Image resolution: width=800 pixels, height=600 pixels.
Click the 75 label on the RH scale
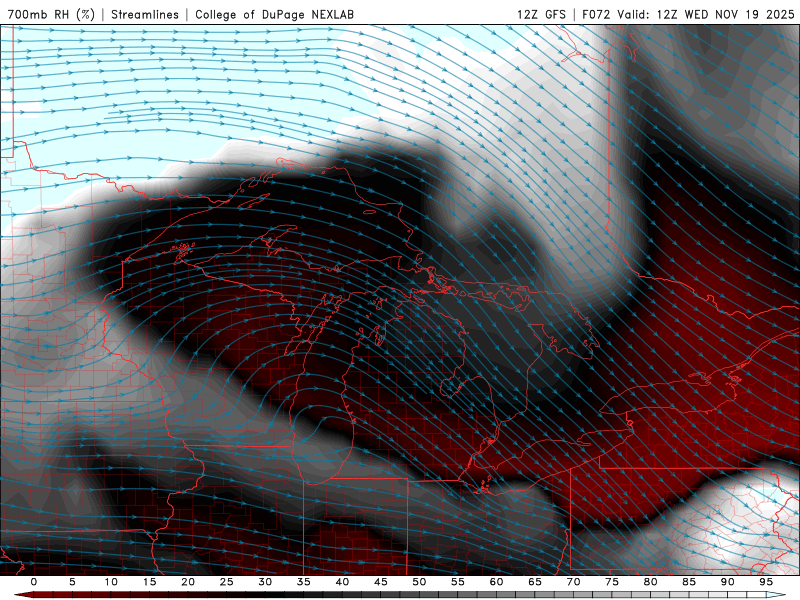coord(611,582)
